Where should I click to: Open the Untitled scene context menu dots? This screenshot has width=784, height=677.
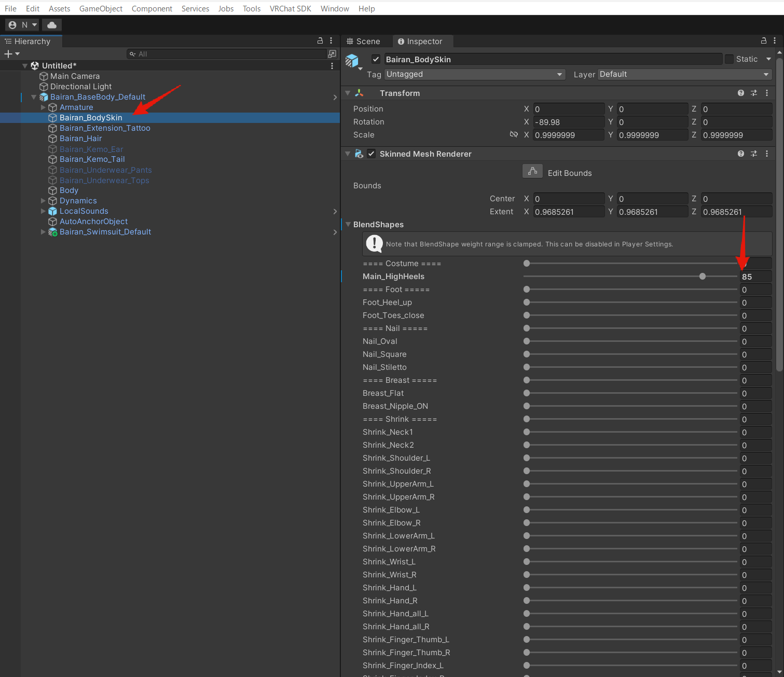pyautogui.click(x=332, y=66)
